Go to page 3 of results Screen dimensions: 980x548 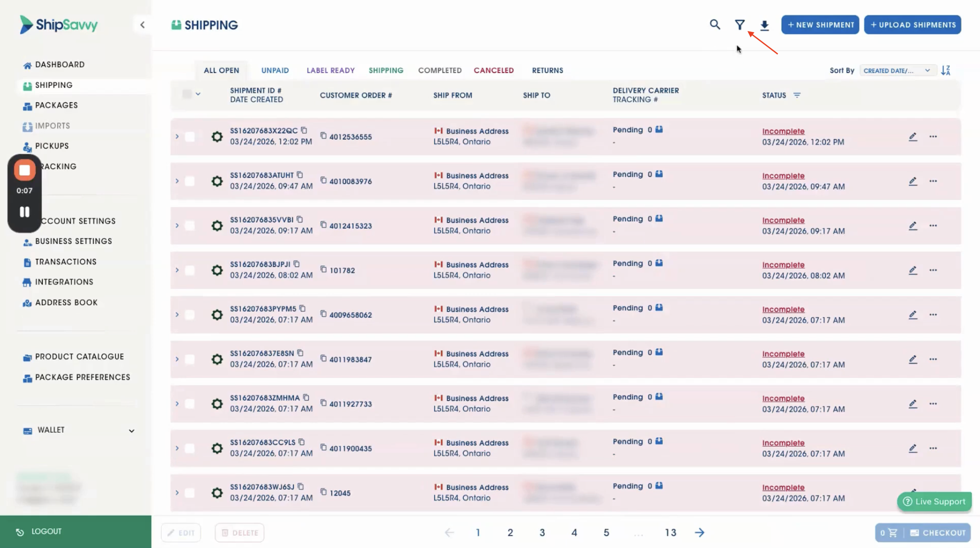tap(542, 532)
